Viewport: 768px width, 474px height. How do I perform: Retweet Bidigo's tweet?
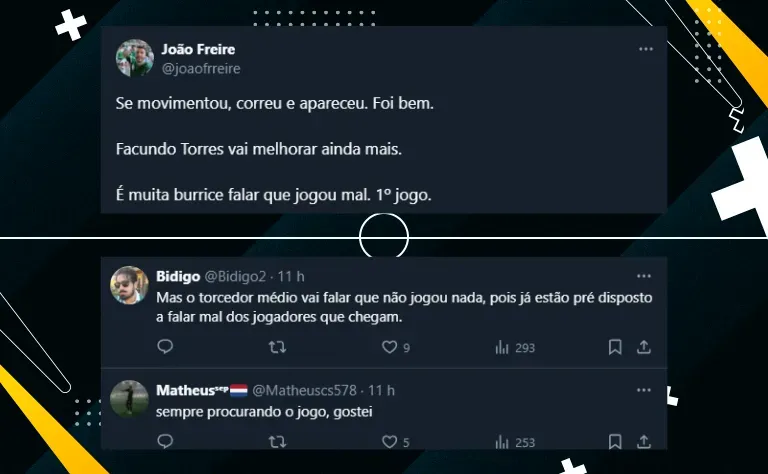pos(277,347)
